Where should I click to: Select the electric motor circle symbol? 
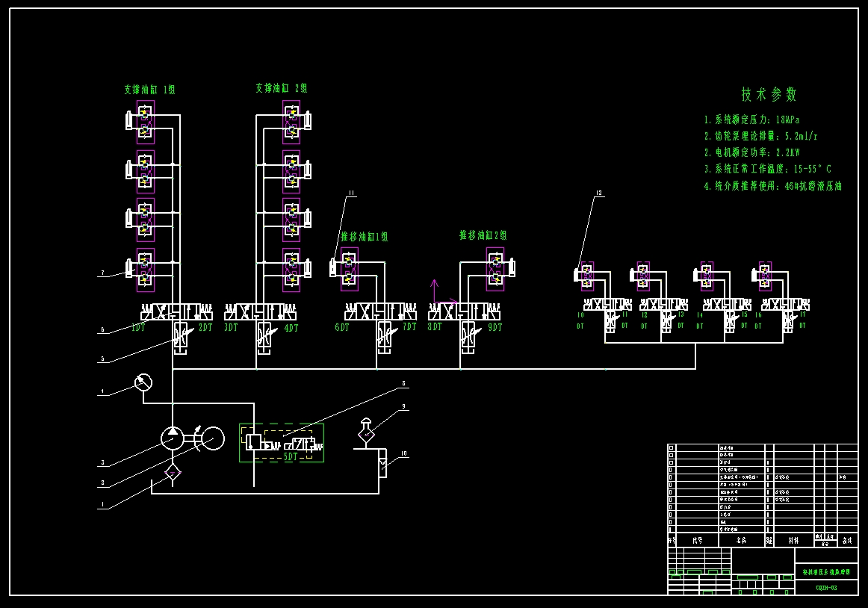[213, 438]
